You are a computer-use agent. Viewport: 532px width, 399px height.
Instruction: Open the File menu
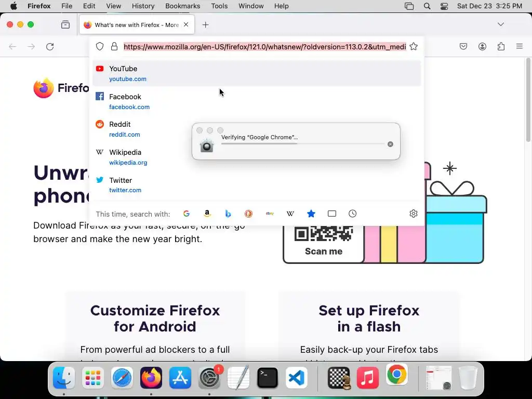[67, 6]
